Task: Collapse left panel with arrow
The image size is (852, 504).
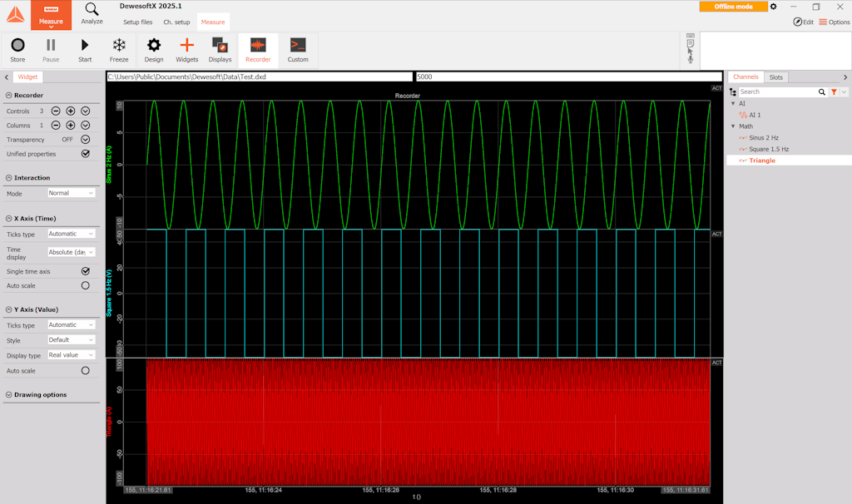Action: (x=7, y=77)
